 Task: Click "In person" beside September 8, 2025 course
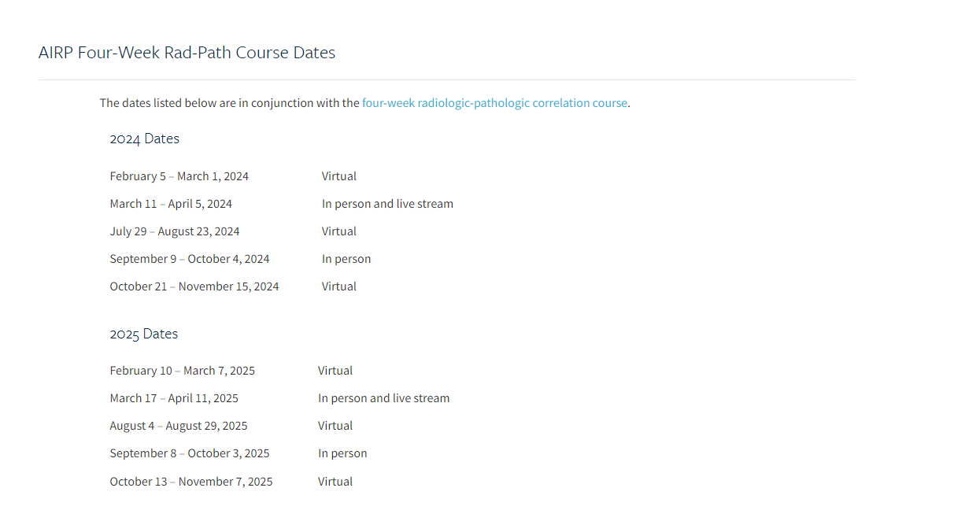click(342, 453)
